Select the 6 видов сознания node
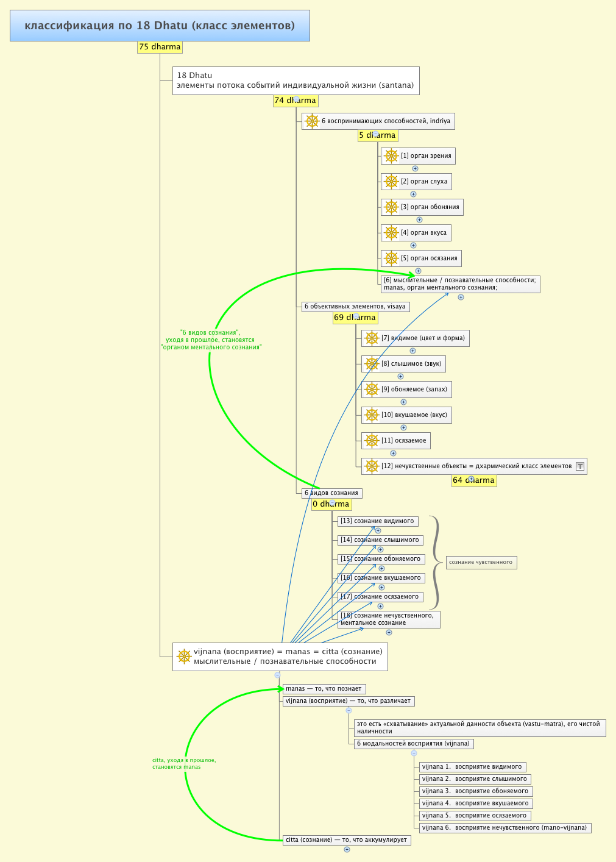This screenshot has height=862, width=616. click(x=332, y=493)
